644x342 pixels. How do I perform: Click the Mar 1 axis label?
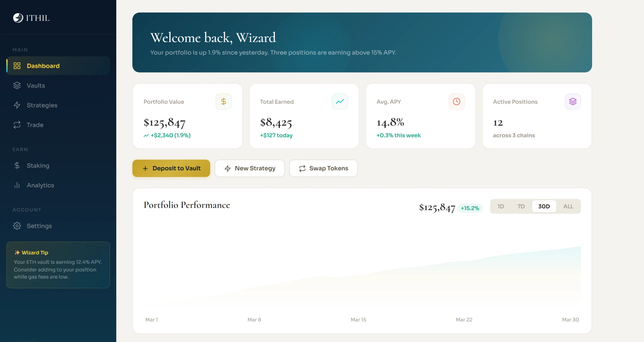pos(152,320)
